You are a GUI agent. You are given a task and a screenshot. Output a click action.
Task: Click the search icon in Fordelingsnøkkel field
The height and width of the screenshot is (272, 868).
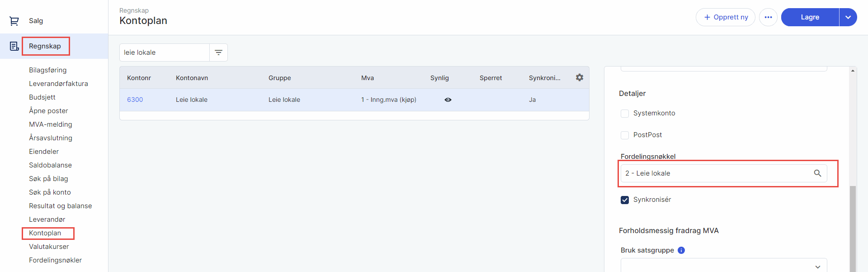pos(817,173)
